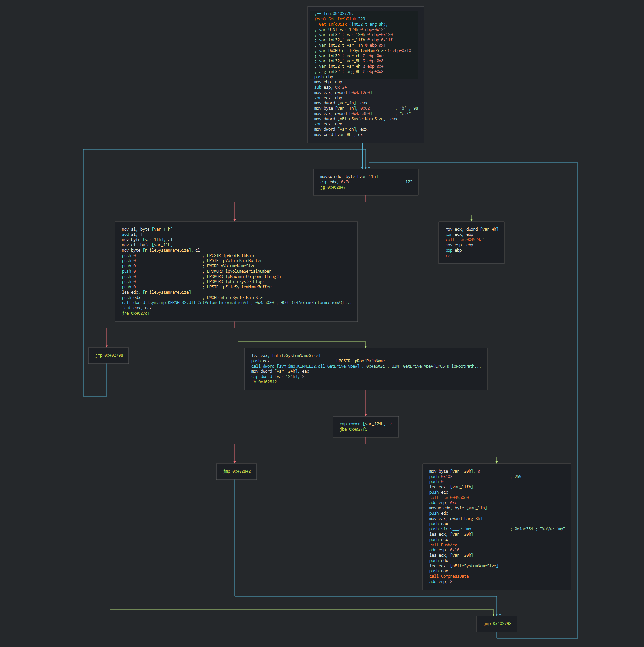Screen dimensions: 644x647
Task: Click the jmp 0x402842 node
Action: tap(237, 471)
